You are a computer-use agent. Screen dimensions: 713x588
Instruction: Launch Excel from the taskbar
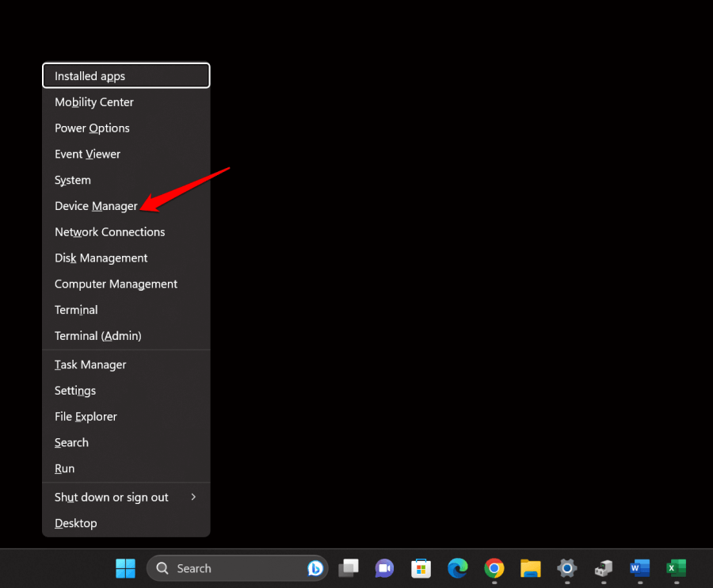coord(676,568)
